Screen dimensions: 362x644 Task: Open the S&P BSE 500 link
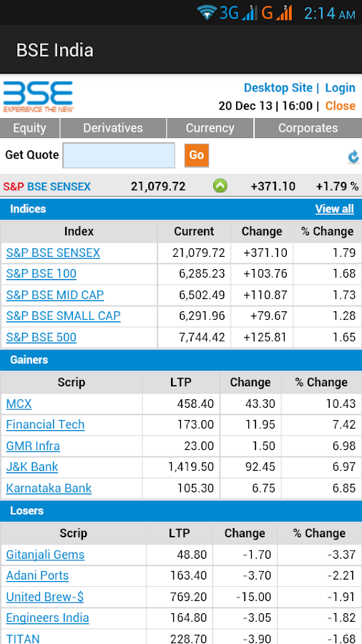pos(41,338)
